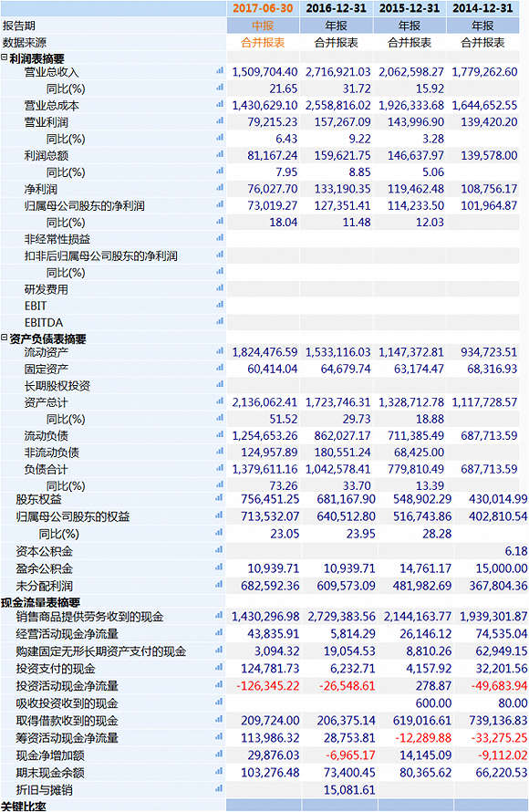Click the orange 合并报表 link
The image size is (529, 812).
click(263, 43)
